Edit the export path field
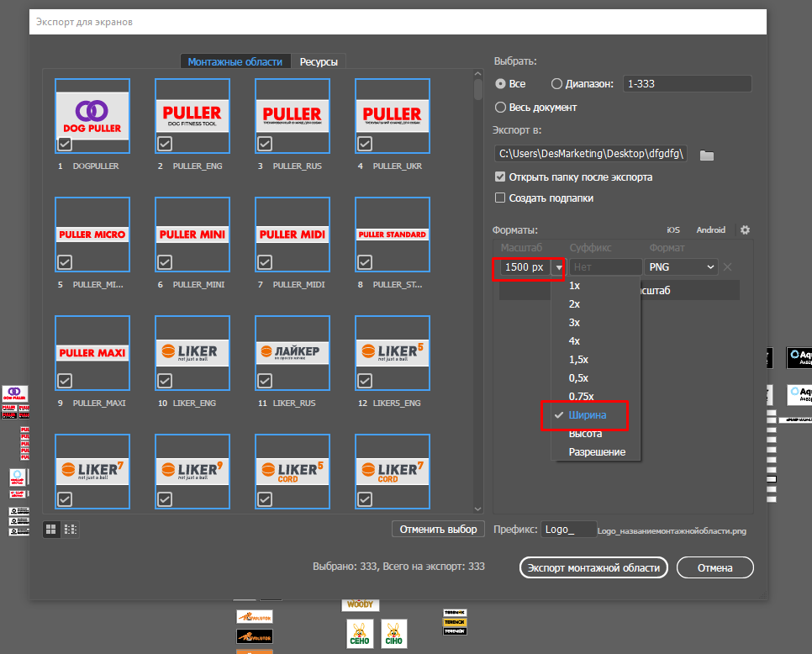The image size is (812, 654). [x=591, y=154]
